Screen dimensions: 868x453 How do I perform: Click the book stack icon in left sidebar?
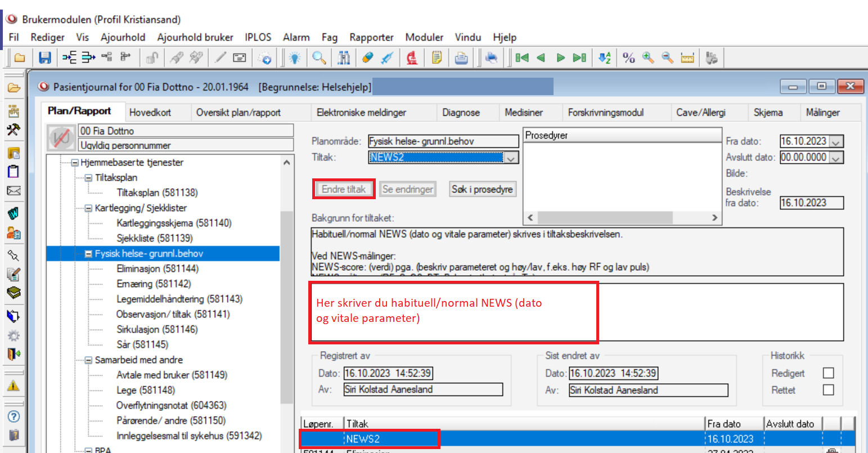pyautogui.click(x=14, y=293)
